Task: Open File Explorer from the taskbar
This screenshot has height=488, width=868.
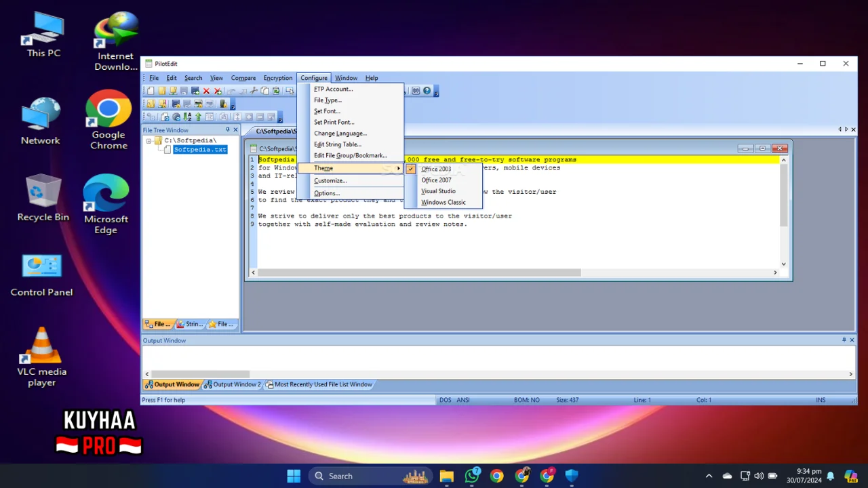Action: point(446,476)
